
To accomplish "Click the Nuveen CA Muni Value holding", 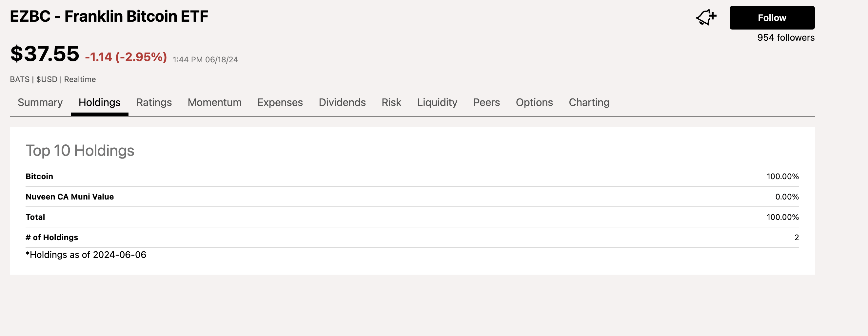I will [x=70, y=197].
